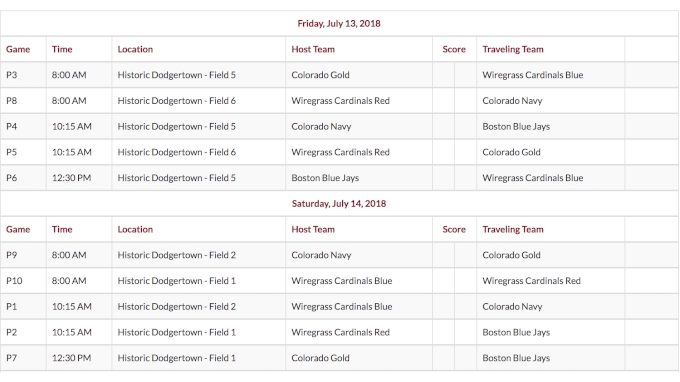Viewport: 680px width, 382px height.
Task: Click the 10:15 AM time for game P2
Action: point(72,332)
